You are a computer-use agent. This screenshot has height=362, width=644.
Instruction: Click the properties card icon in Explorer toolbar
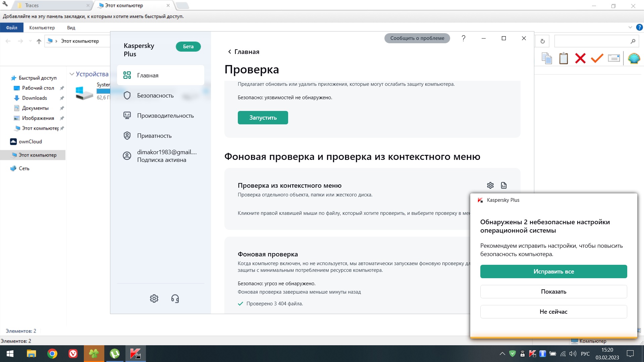coord(614,58)
